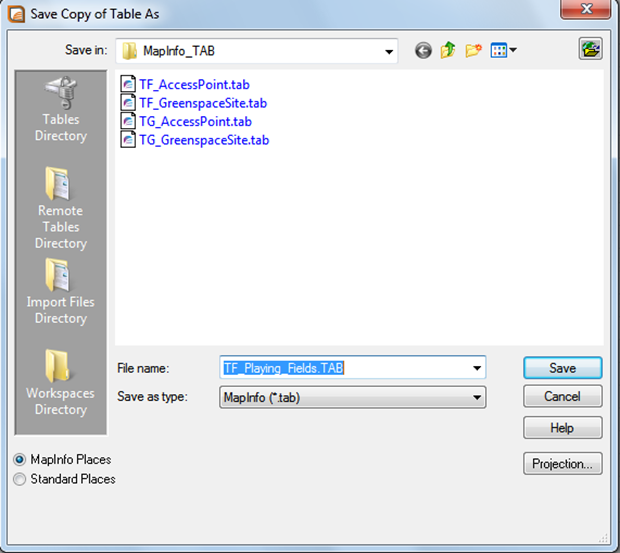The height and width of the screenshot is (553, 620).
Task: Expand the File name dropdown arrow
Action: tap(477, 368)
